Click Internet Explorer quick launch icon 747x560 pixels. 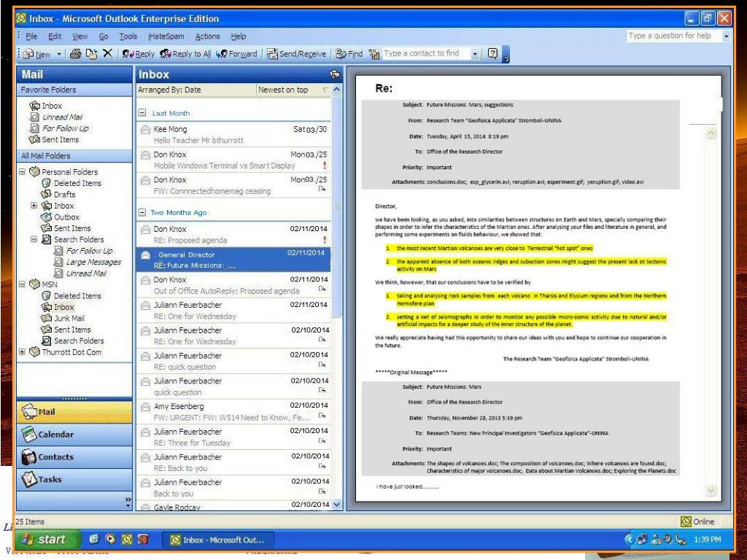click(94, 539)
